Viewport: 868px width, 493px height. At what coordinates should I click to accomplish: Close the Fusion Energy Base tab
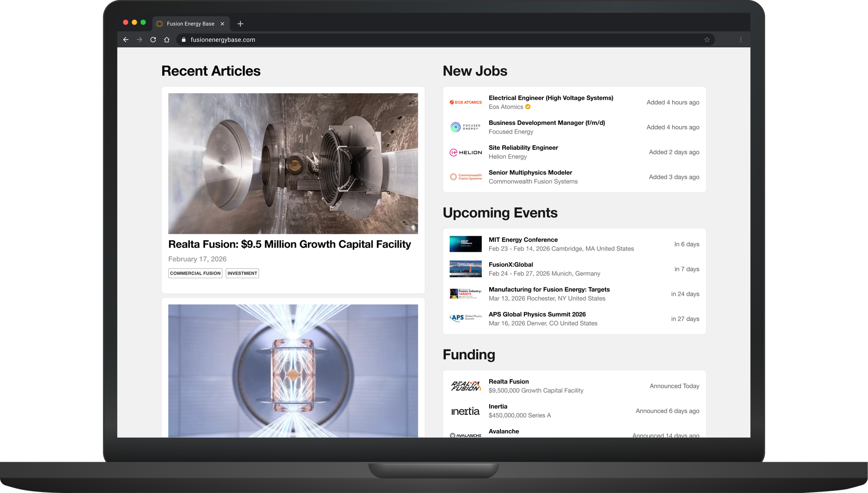click(x=222, y=24)
